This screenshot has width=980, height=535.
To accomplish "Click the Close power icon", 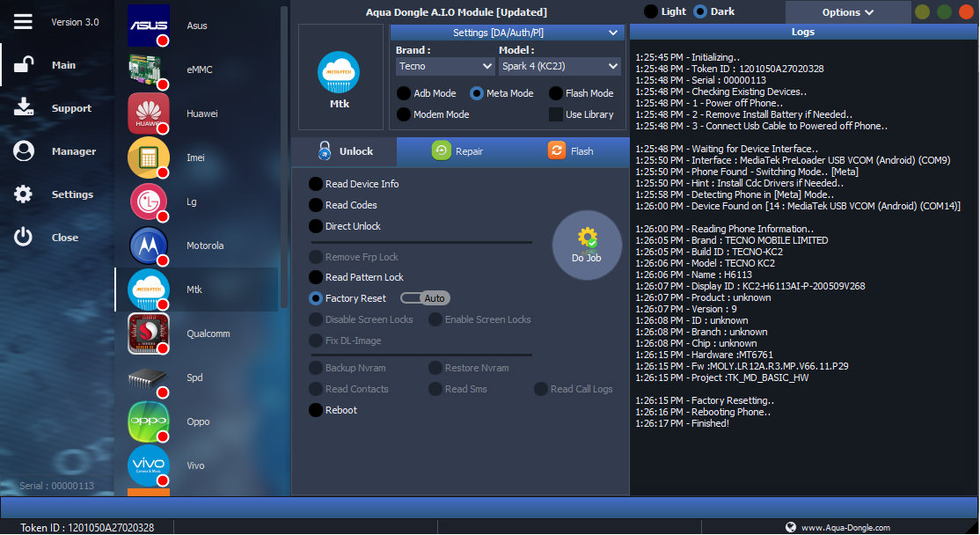I will point(23,237).
